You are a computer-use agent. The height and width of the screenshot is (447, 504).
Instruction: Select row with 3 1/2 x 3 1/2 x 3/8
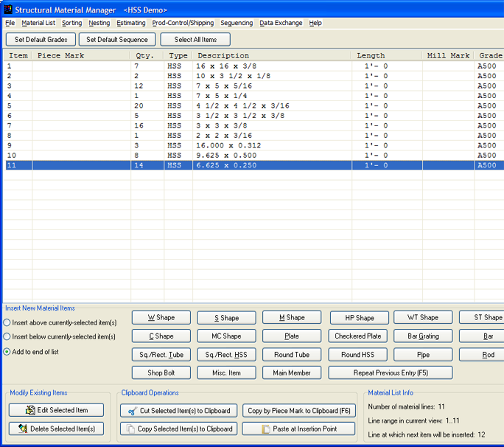click(254, 116)
